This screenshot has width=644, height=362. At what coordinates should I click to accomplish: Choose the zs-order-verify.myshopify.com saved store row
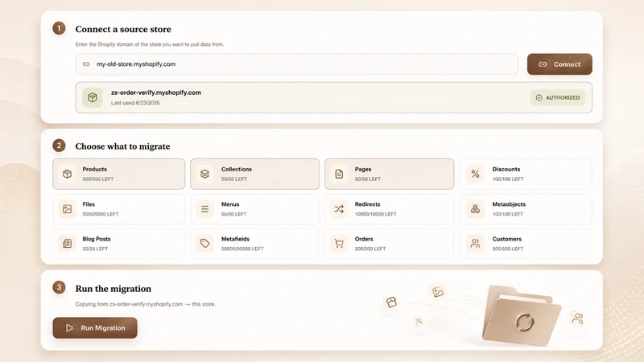tap(333, 97)
